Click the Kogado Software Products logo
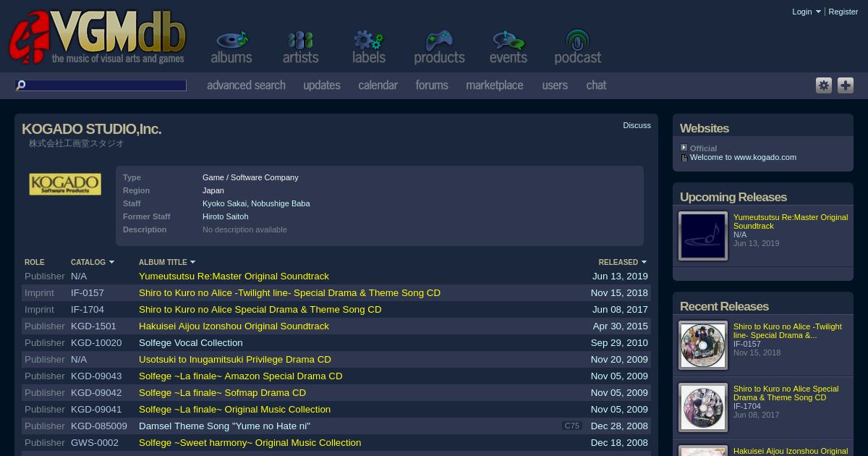 tap(65, 184)
